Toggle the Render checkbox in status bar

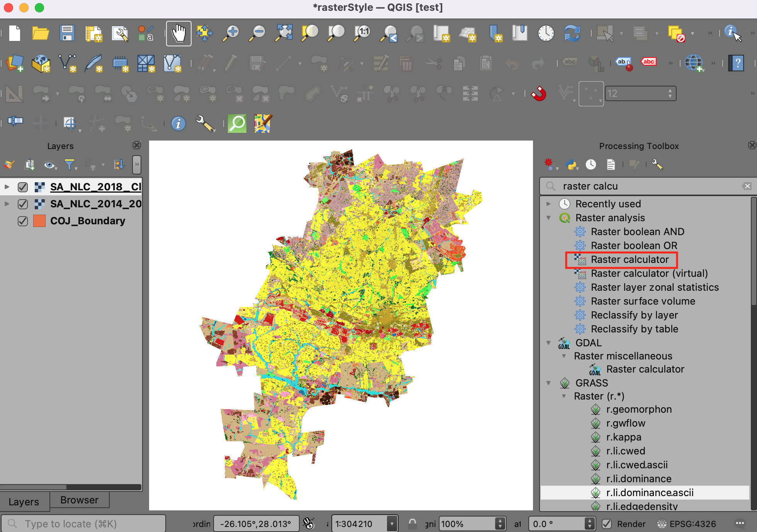pyautogui.click(x=607, y=524)
